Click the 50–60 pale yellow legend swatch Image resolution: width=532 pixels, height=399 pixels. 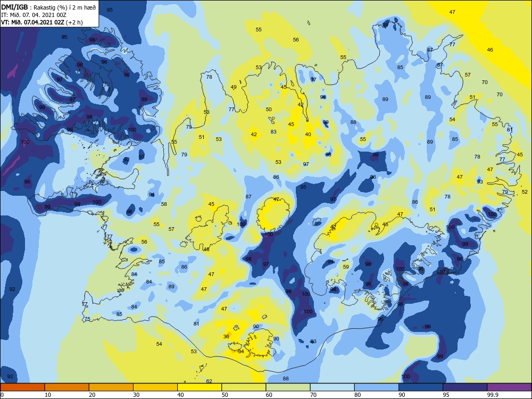pyautogui.click(x=244, y=387)
